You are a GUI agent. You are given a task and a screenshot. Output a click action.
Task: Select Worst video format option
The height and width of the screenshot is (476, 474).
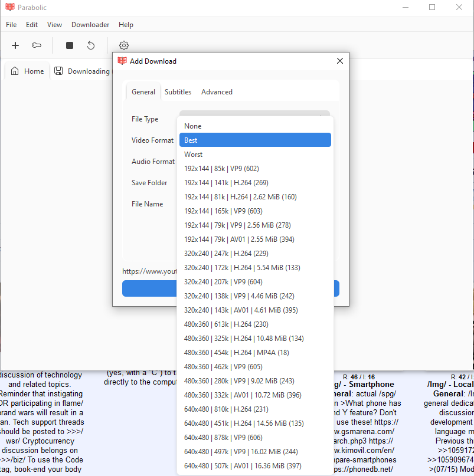pyautogui.click(x=255, y=154)
